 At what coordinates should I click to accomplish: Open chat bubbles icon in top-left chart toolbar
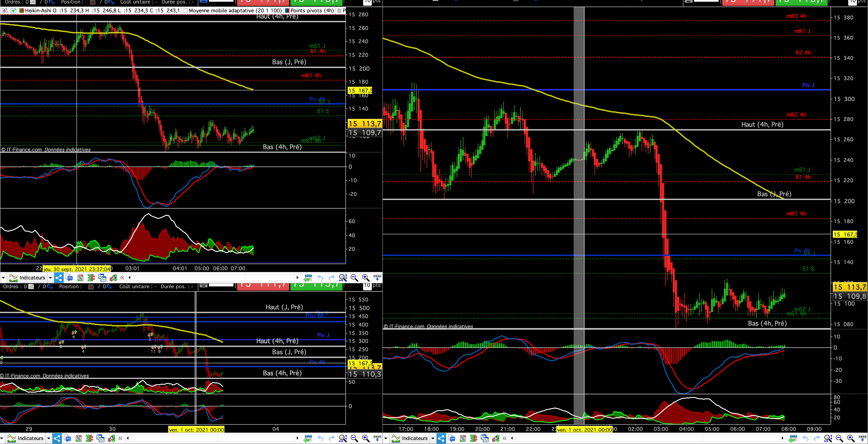point(69,278)
